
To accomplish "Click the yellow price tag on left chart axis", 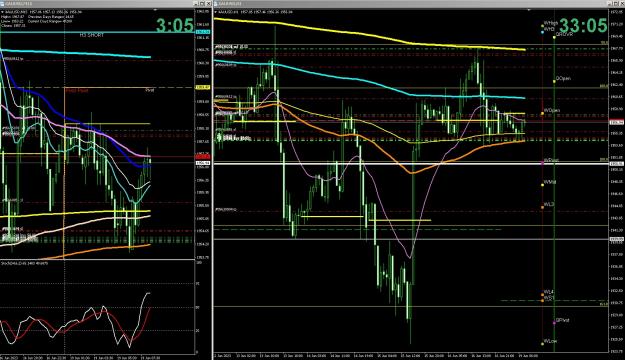I will 203,87.
